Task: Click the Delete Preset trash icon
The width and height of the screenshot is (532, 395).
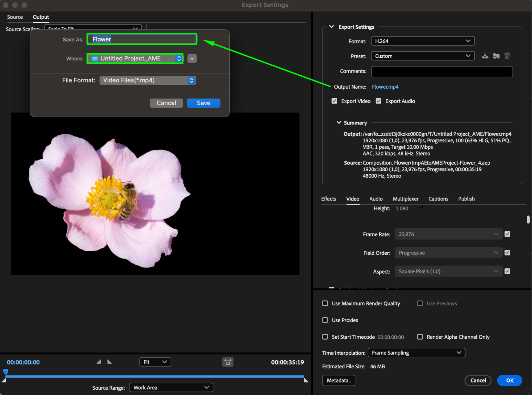Action: (507, 56)
